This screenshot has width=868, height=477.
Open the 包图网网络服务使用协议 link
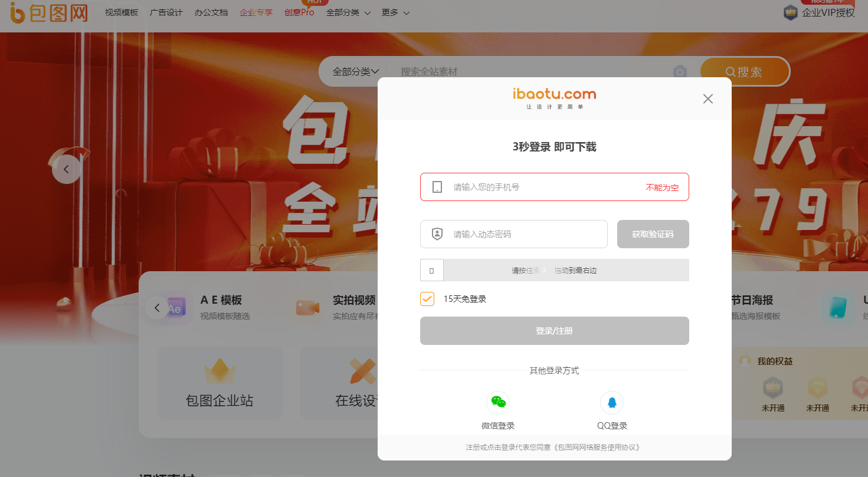coord(598,448)
